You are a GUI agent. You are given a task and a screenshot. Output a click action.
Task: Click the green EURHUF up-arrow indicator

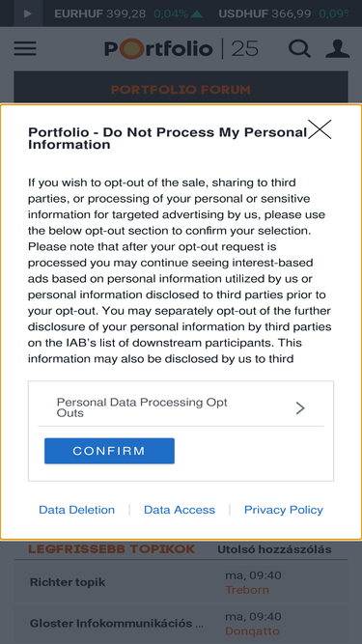click(197, 14)
